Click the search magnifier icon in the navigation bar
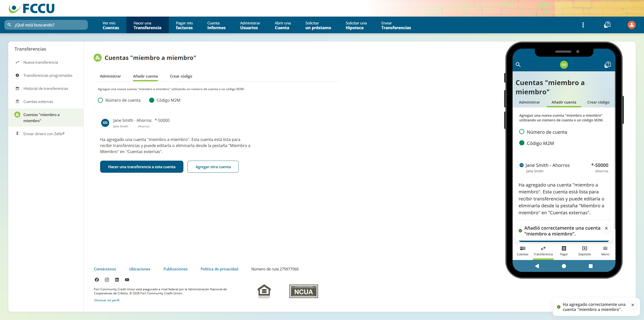The image size is (644, 320). pos(9,25)
